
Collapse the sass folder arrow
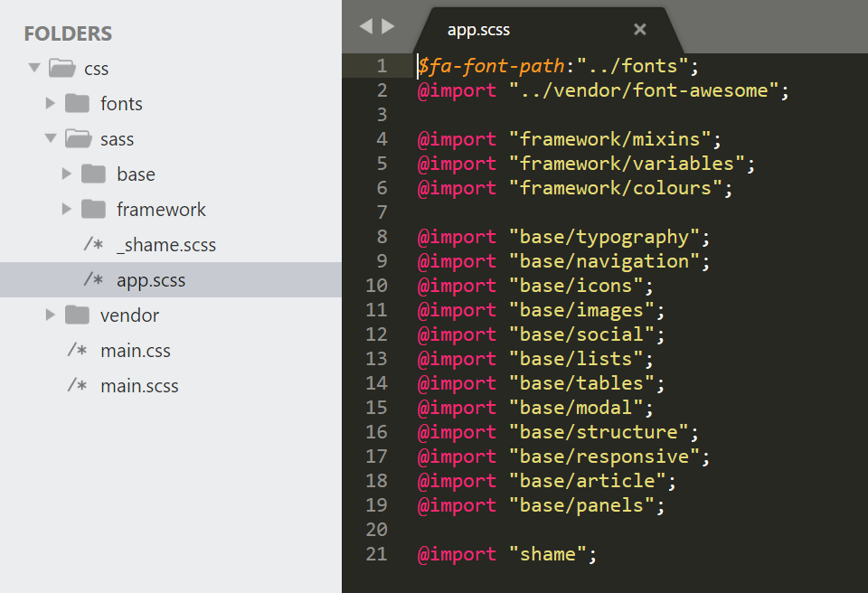[51, 138]
